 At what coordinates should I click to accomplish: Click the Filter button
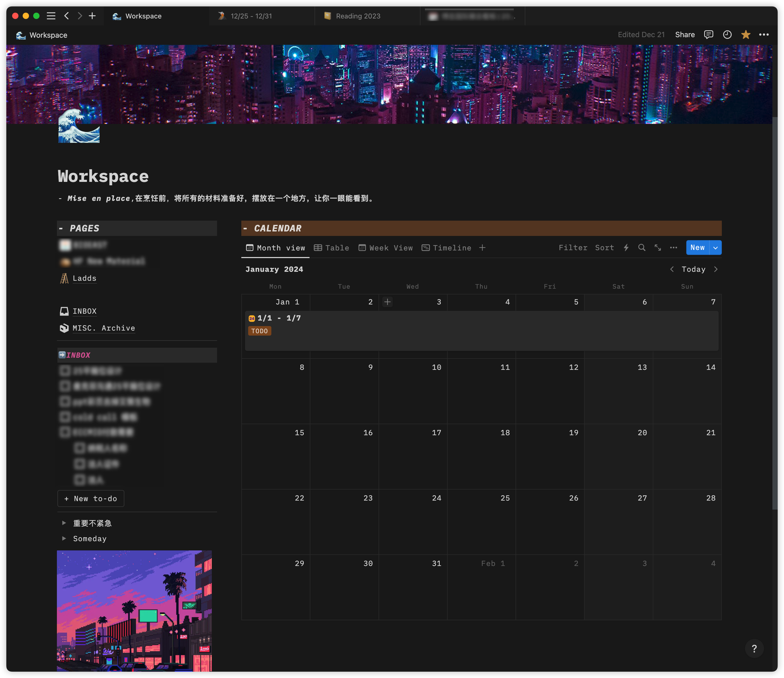coord(573,248)
